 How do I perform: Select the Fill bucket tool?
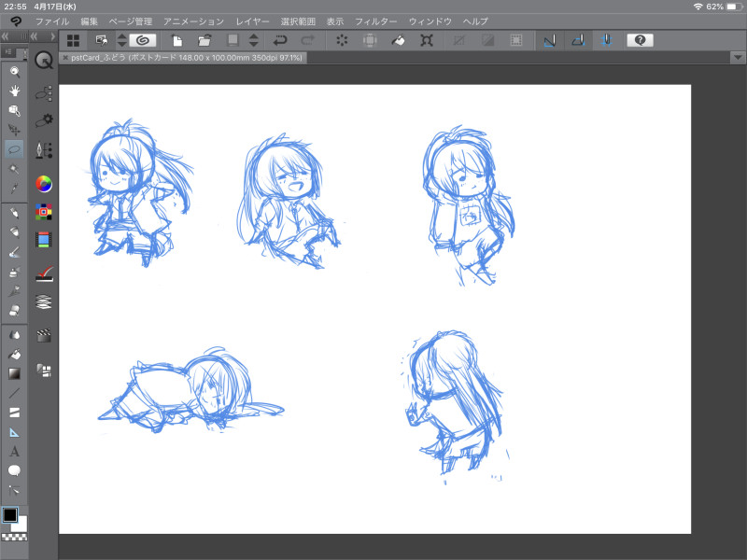click(15, 355)
